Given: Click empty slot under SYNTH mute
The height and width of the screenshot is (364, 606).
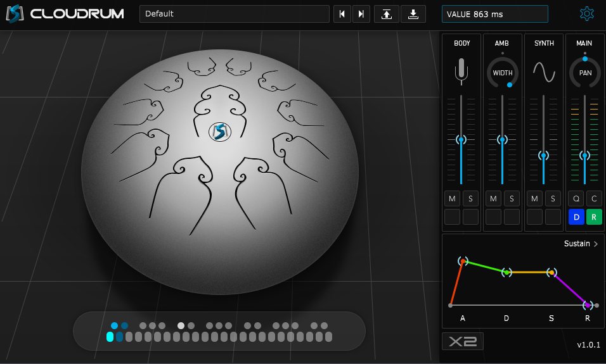Looking at the screenshot, I should tap(534, 217).
